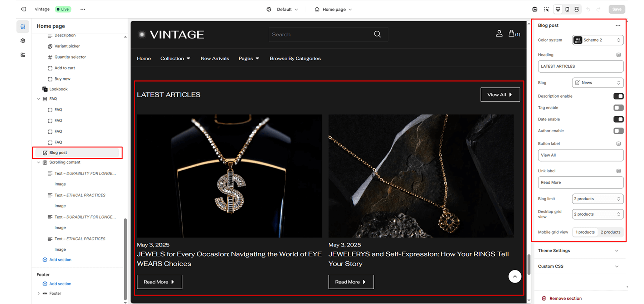Connect dynamic source for Button label

coord(619,144)
